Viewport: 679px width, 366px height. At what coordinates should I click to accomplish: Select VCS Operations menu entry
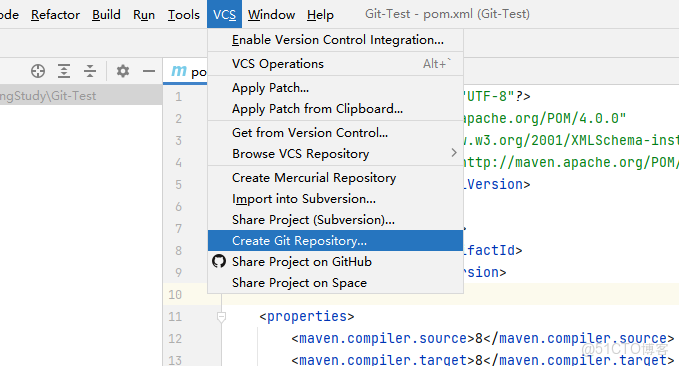coord(336,64)
